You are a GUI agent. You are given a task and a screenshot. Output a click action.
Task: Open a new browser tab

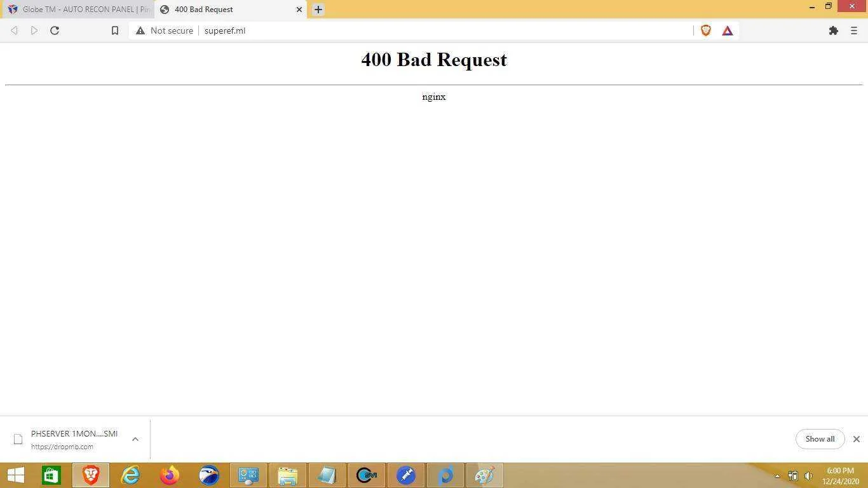(x=318, y=10)
